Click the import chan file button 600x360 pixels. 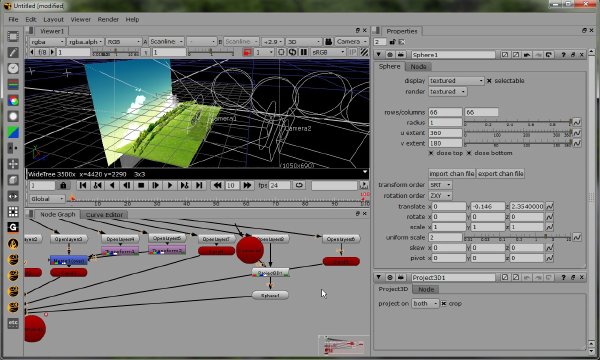click(452, 174)
